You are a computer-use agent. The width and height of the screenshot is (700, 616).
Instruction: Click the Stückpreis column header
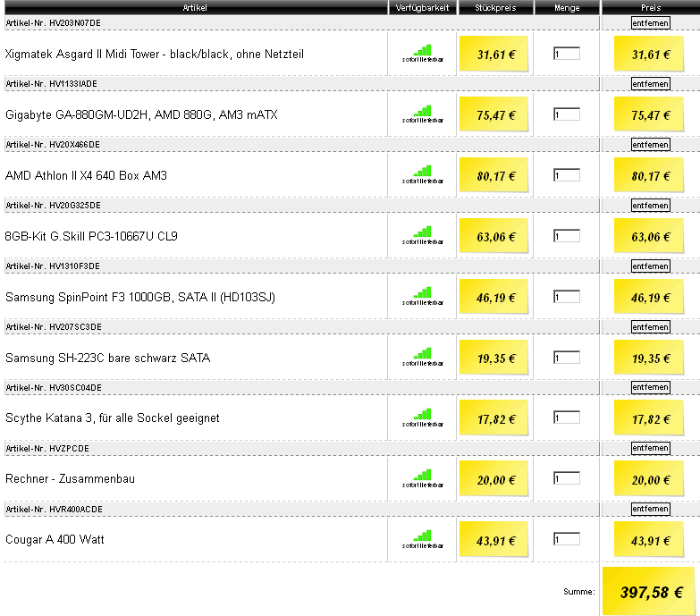(x=495, y=7)
